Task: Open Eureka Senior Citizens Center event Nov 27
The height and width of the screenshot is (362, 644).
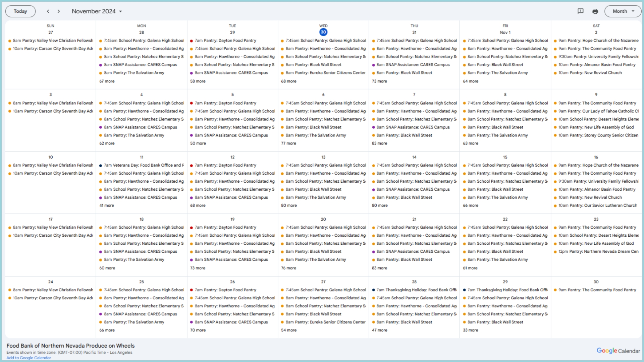Action: (323, 322)
